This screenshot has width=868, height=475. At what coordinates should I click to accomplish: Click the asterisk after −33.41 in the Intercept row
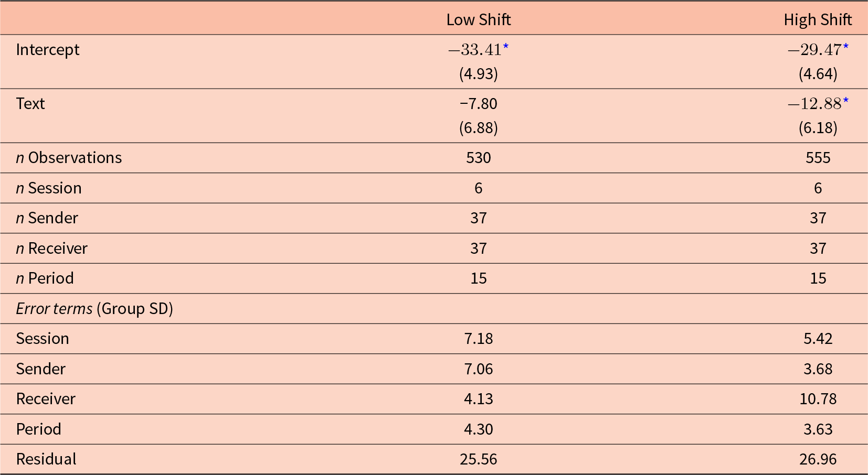506,47
